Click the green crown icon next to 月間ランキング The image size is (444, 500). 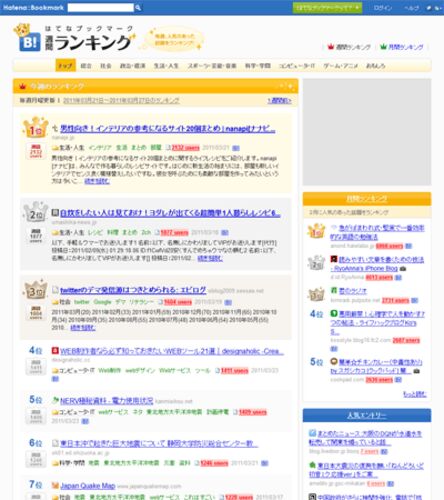coord(384,47)
